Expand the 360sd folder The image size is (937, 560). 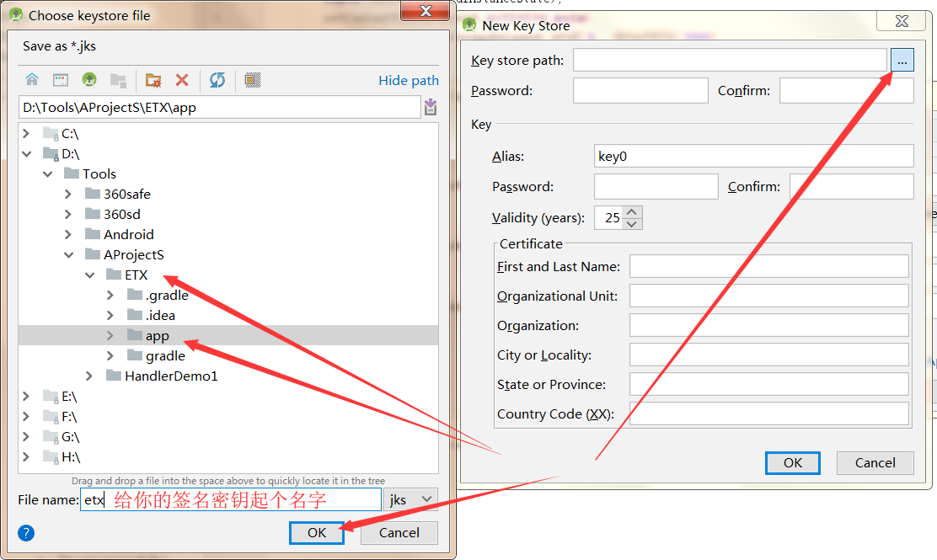point(68,215)
